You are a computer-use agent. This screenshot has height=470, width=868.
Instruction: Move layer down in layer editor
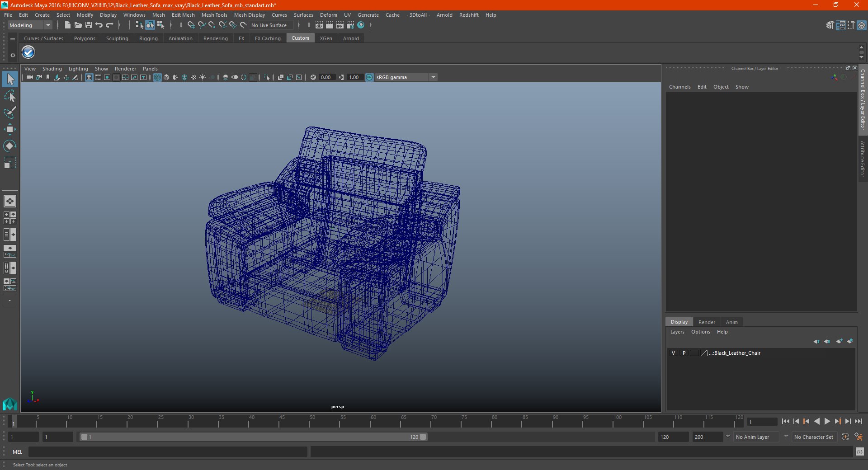(x=827, y=342)
